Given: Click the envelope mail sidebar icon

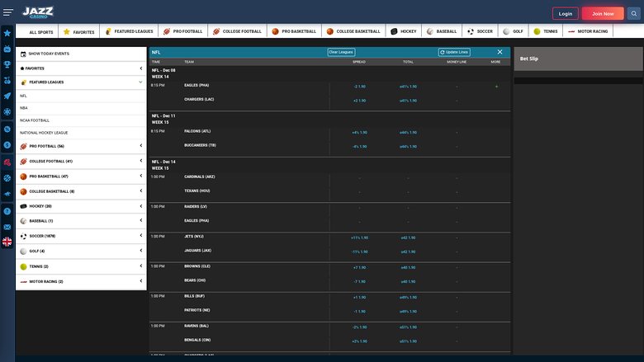Looking at the screenshot, I should coord(7,227).
